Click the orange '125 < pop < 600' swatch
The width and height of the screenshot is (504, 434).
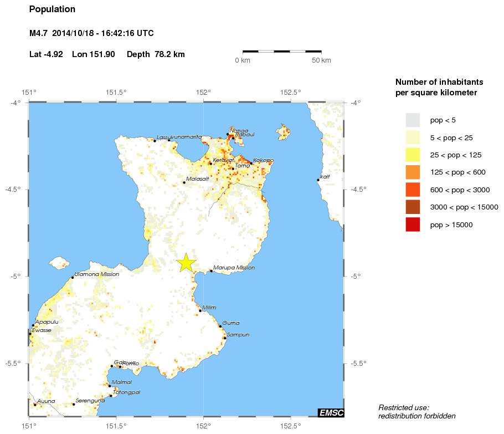[413, 172]
